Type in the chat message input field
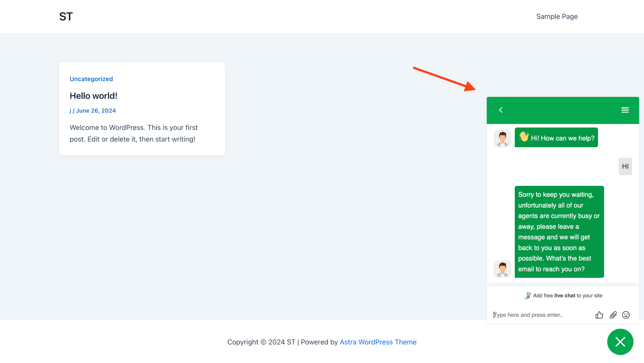Image resolution: width=644 pixels, height=363 pixels. (541, 315)
